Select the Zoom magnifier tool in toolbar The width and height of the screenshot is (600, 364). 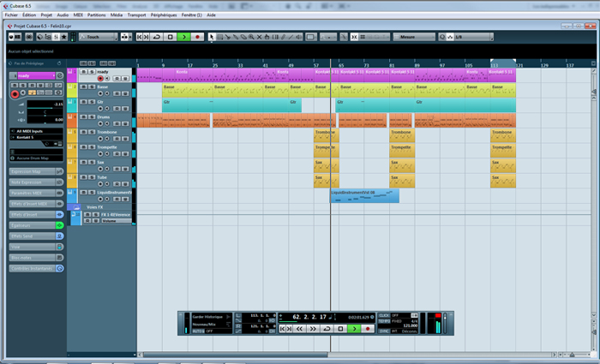[253, 37]
